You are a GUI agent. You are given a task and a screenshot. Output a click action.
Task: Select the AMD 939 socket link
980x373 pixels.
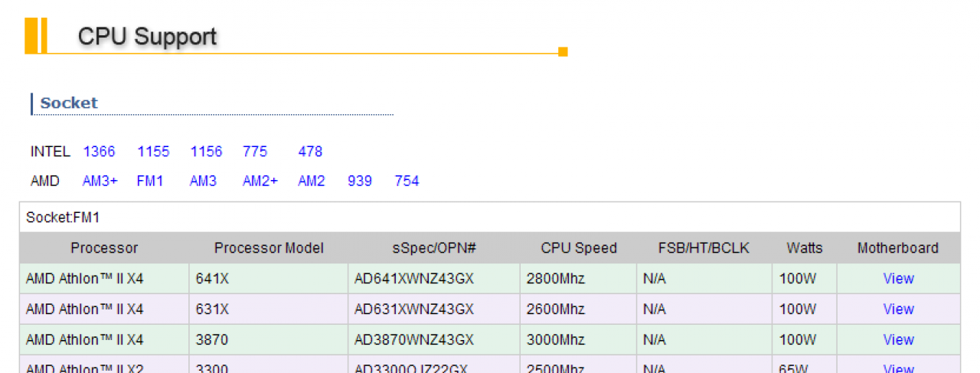tap(360, 182)
